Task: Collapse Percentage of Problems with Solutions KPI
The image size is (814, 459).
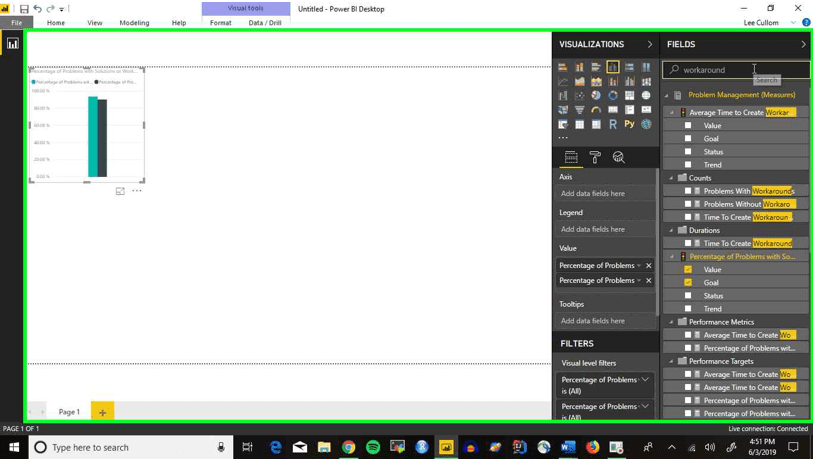Action: point(671,256)
